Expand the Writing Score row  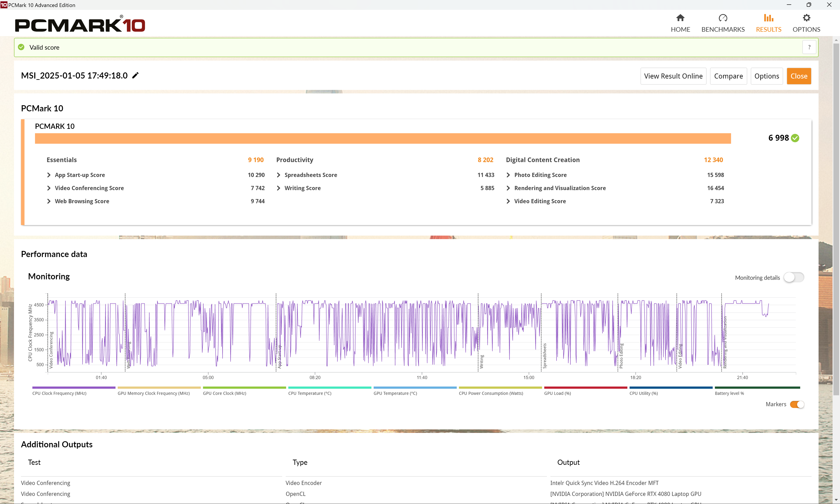click(x=278, y=188)
